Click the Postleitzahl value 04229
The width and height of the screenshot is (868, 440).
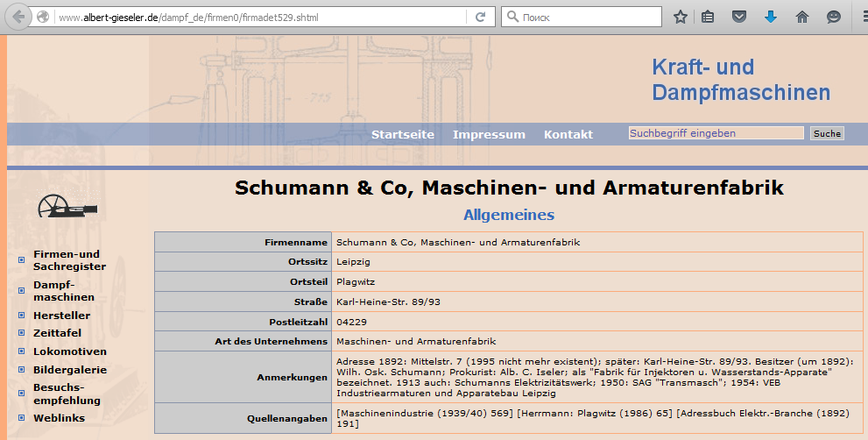click(x=351, y=322)
